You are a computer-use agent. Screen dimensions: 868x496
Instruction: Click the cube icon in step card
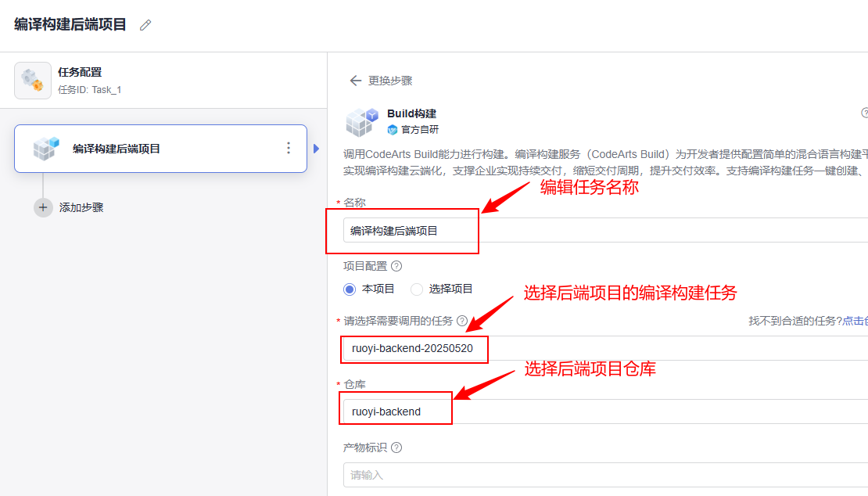46,149
